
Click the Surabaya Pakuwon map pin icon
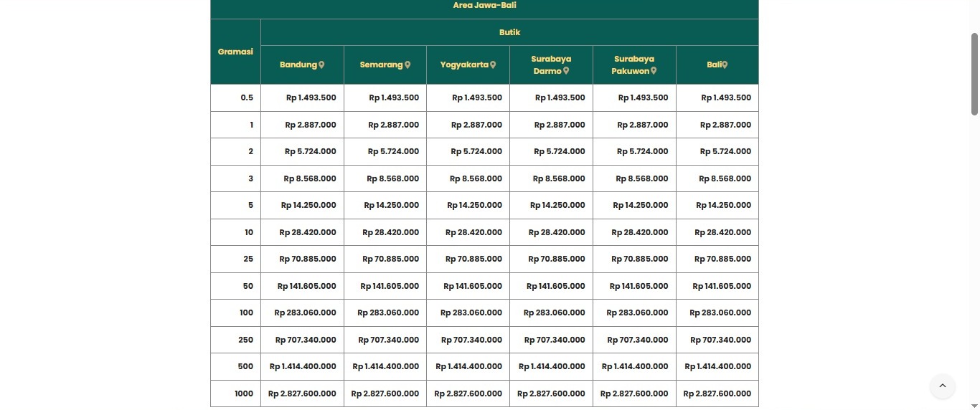point(654,71)
